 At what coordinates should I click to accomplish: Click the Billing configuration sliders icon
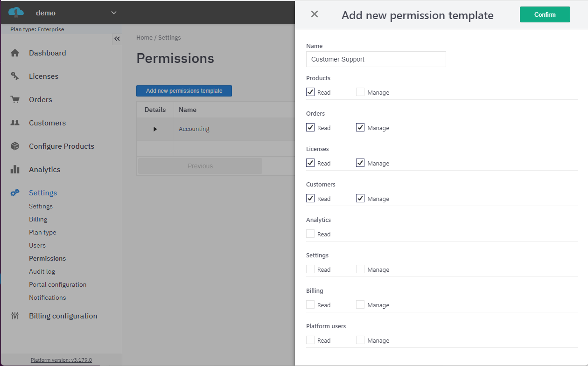[x=15, y=316]
